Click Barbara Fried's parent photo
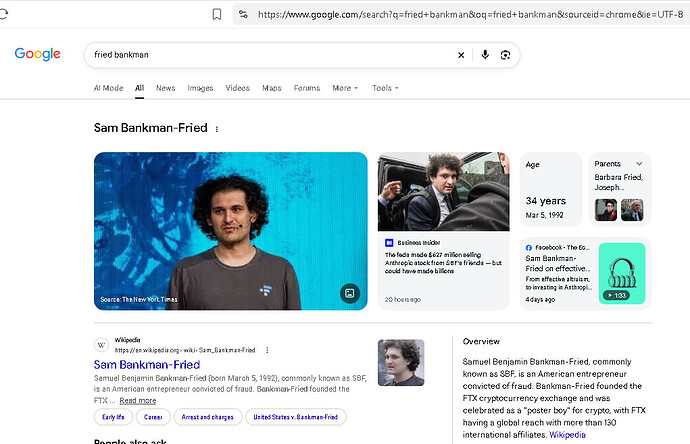This screenshot has height=444, width=690. coord(606,210)
